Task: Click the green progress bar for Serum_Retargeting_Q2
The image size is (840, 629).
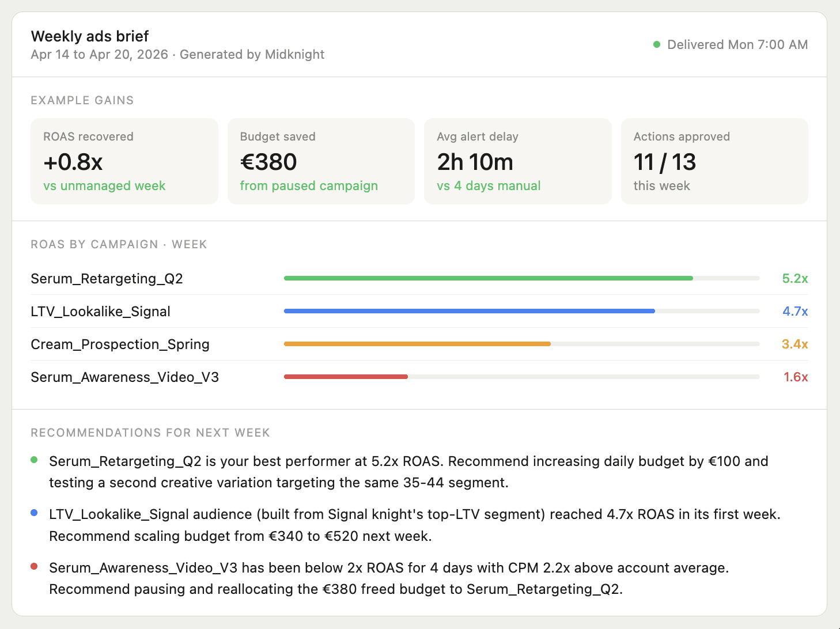Action: (488, 278)
